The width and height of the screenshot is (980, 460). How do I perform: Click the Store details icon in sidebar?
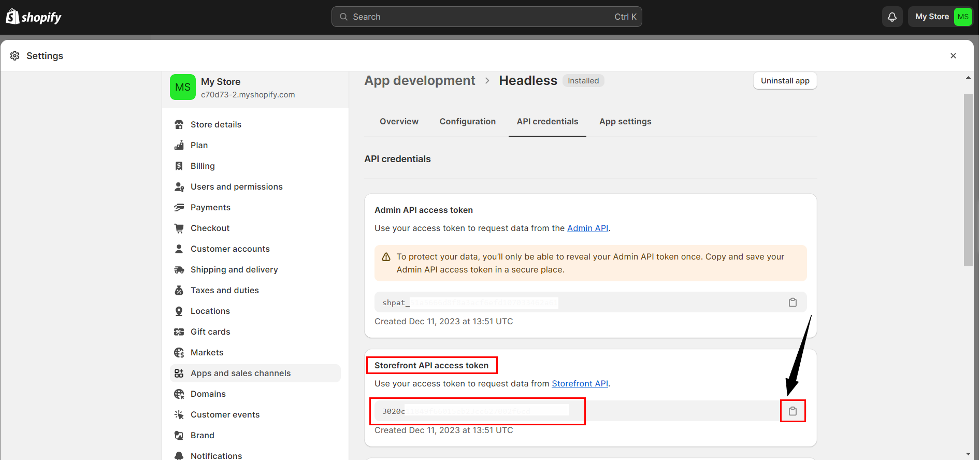(179, 125)
